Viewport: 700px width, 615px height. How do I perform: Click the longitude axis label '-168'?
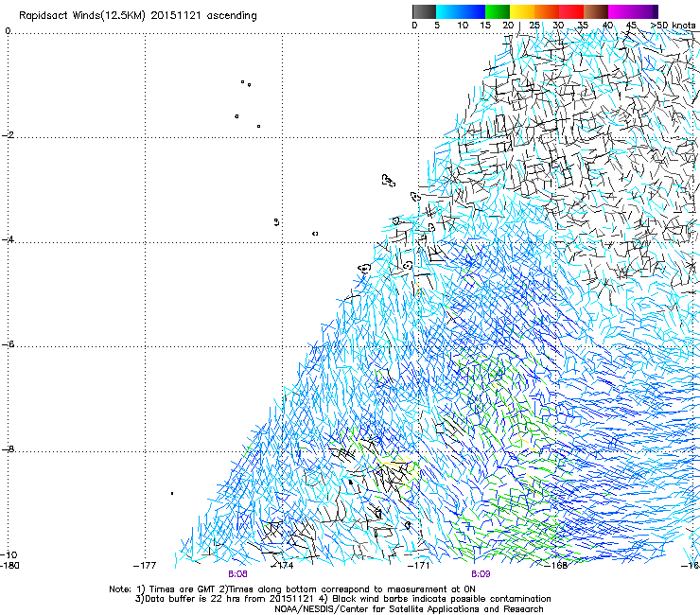pos(556,566)
